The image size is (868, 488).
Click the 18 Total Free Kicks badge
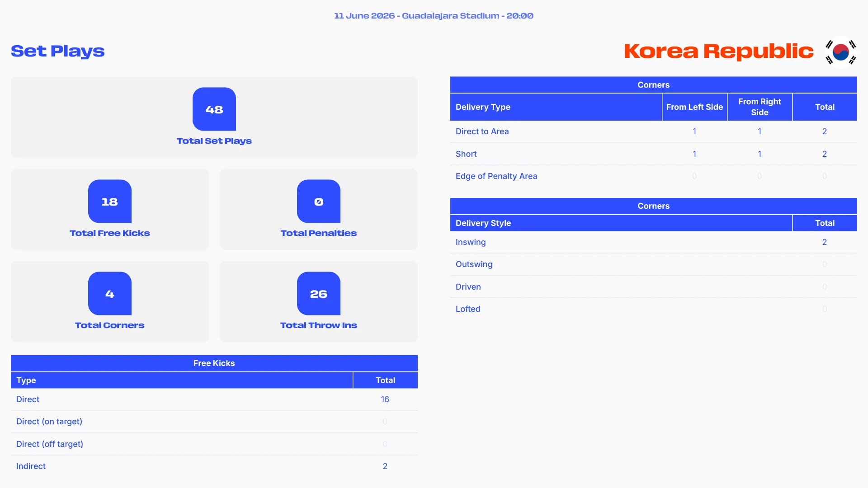click(110, 201)
